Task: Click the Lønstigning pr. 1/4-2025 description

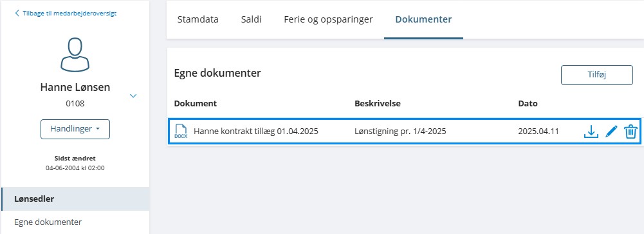Action: point(400,132)
